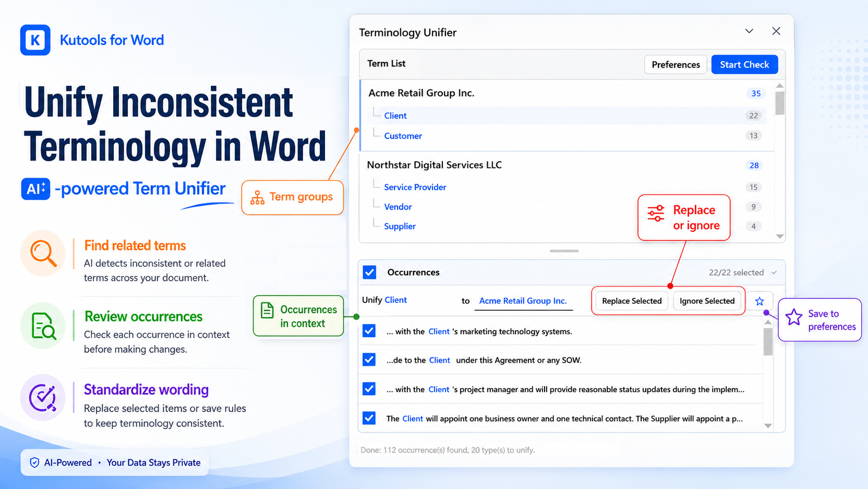Click the shield icon beside AI-Powered

35,462
